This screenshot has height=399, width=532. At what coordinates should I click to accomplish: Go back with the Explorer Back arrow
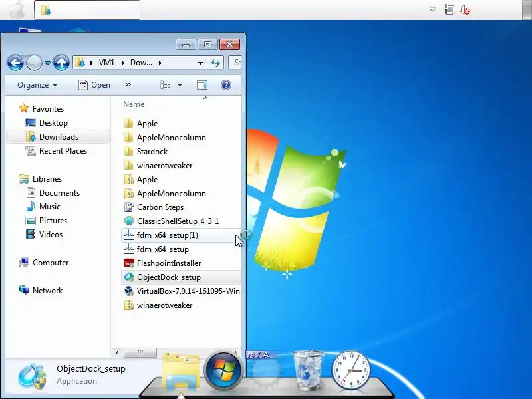(x=15, y=63)
